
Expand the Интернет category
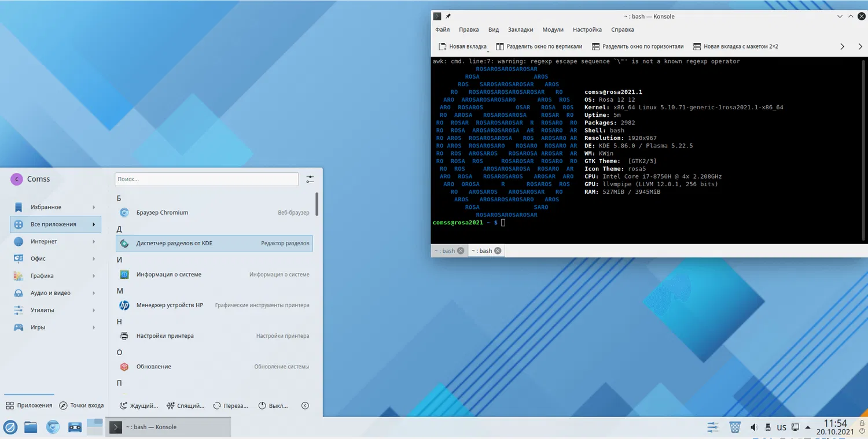[56, 241]
